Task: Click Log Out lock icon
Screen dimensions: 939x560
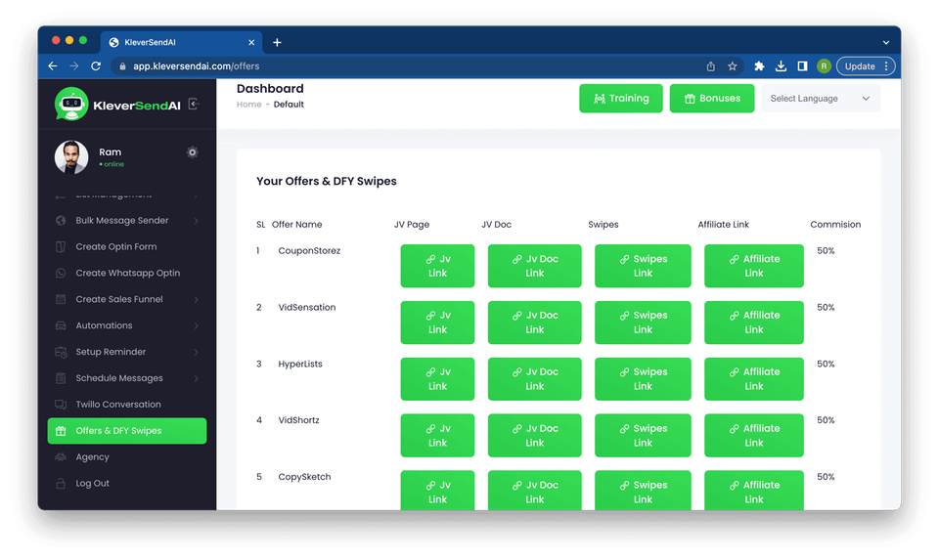Action: [x=61, y=484]
